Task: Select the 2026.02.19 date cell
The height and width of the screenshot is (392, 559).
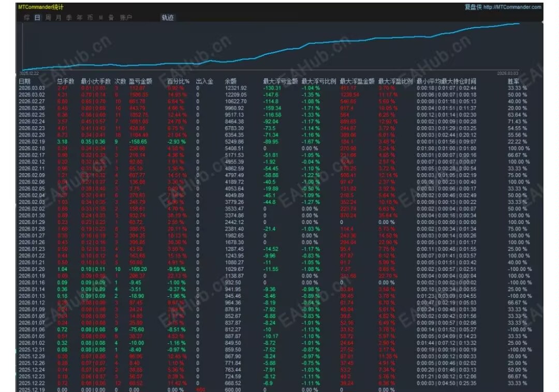Action: click(x=32, y=142)
